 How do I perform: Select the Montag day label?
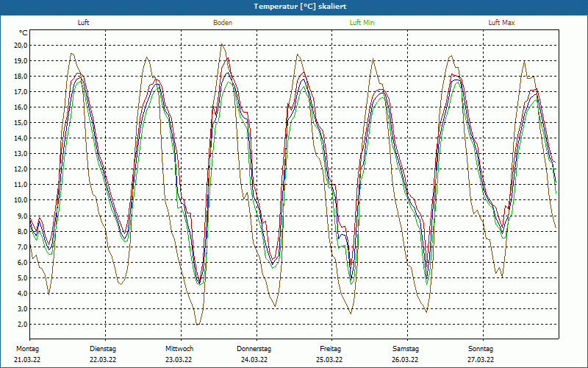coord(26,349)
